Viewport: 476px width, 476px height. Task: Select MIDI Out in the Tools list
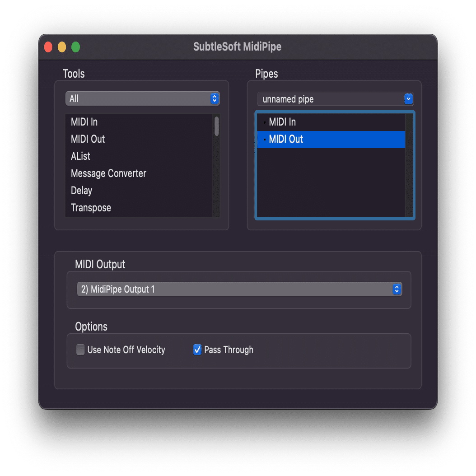(x=139, y=139)
